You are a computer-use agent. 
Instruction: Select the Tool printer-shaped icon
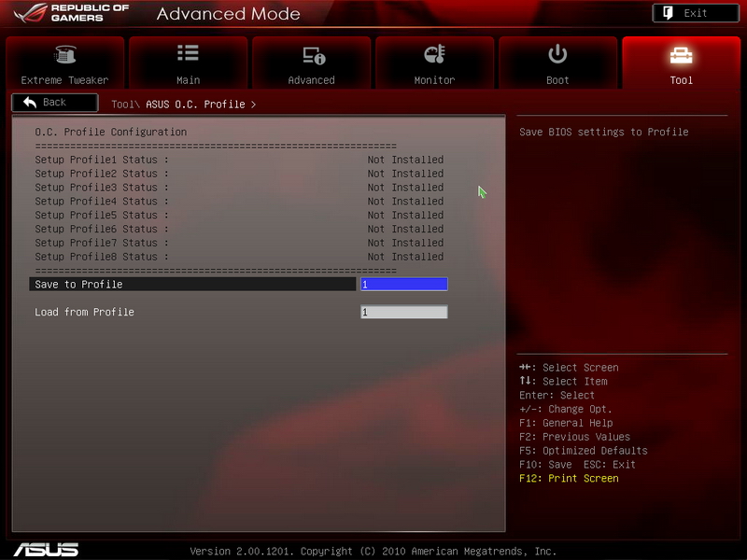681,55
